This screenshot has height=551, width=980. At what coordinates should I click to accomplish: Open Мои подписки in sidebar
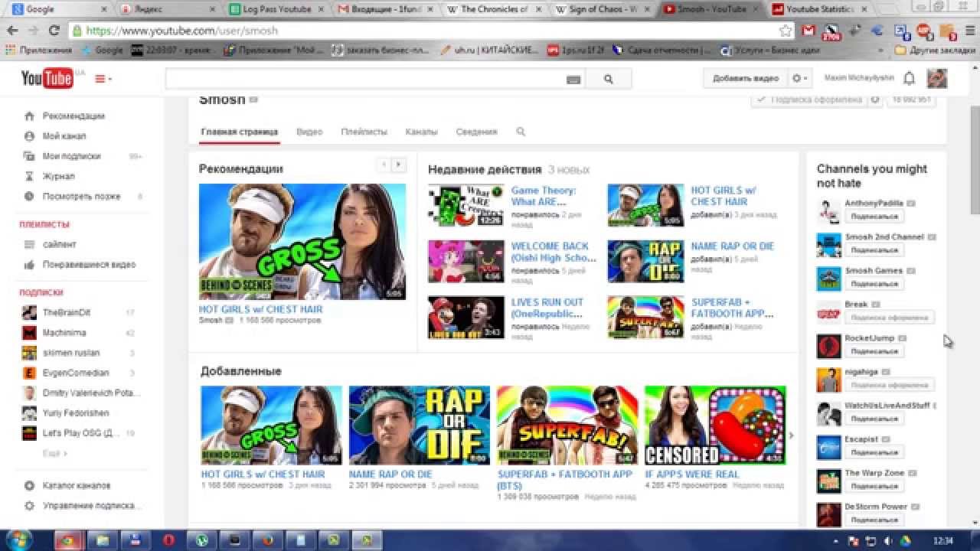[x=71, y=156]
